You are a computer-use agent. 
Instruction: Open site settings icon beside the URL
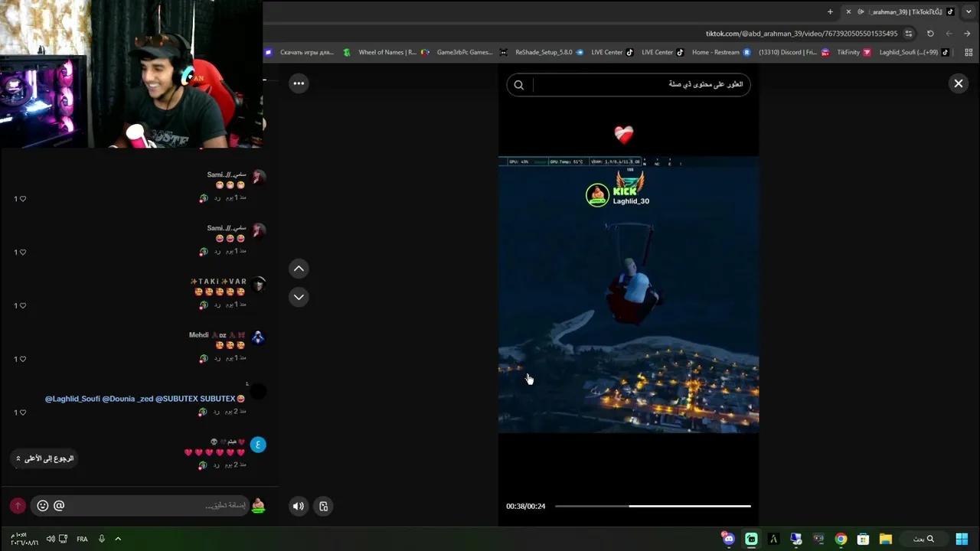909,34
